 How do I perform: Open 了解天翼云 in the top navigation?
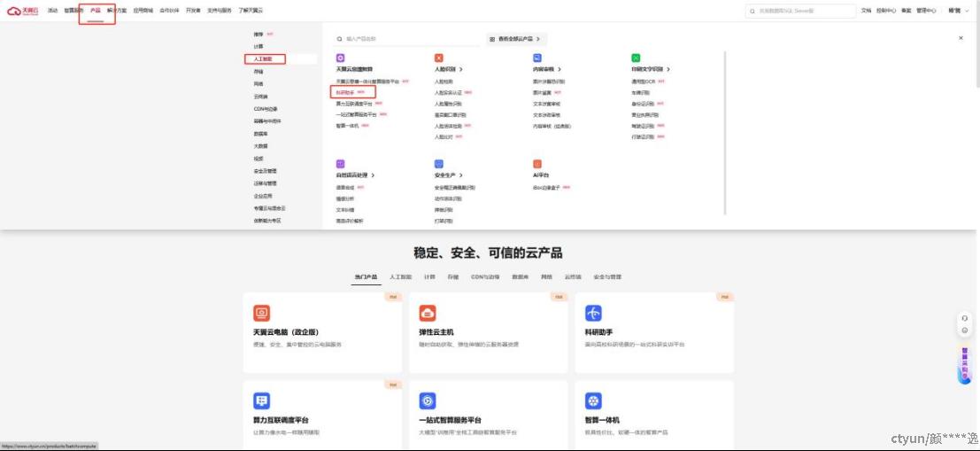click(x=251, y=11)
